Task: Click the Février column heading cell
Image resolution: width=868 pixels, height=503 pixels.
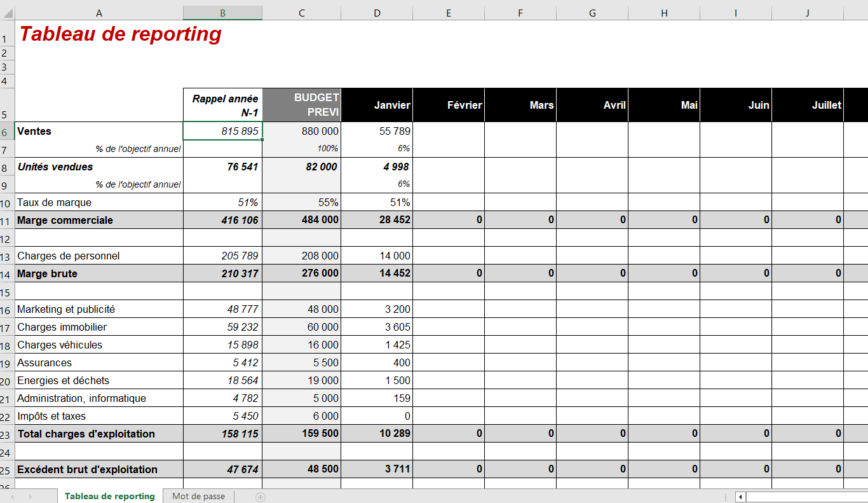Action: pos(449,105)
